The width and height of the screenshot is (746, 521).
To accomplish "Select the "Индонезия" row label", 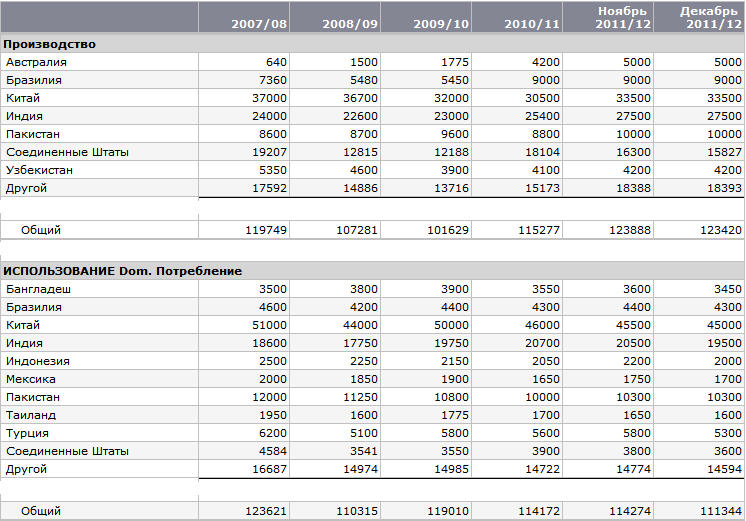I will 38,362.
